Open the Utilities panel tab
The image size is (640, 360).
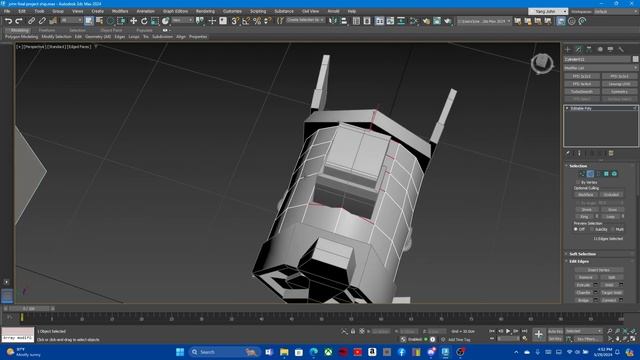[621, 49]
